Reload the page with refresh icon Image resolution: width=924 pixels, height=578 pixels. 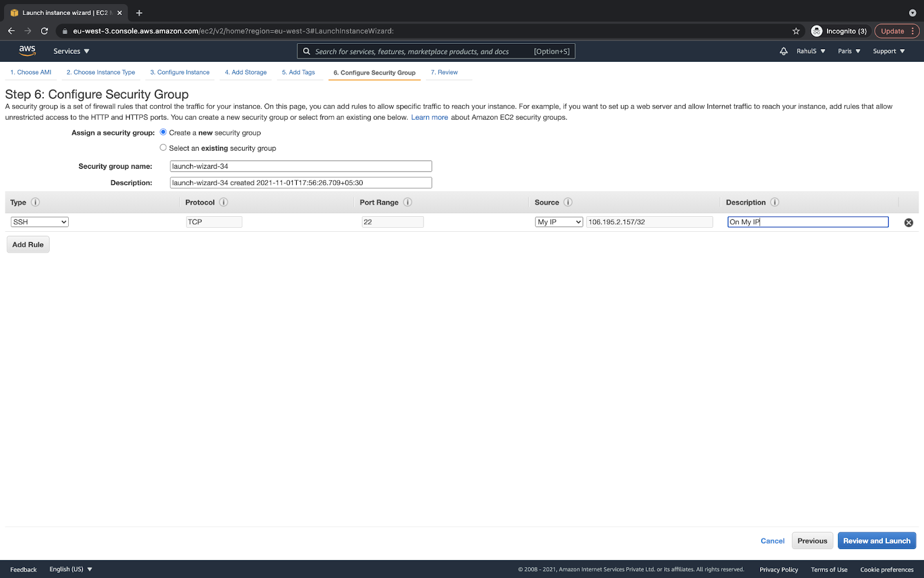pos(44,31)
